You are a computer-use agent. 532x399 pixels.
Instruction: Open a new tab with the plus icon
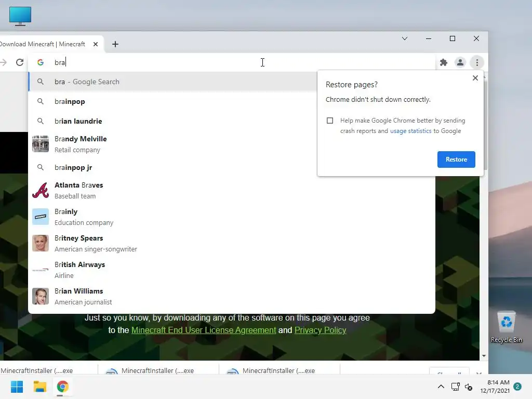(115, 44)
